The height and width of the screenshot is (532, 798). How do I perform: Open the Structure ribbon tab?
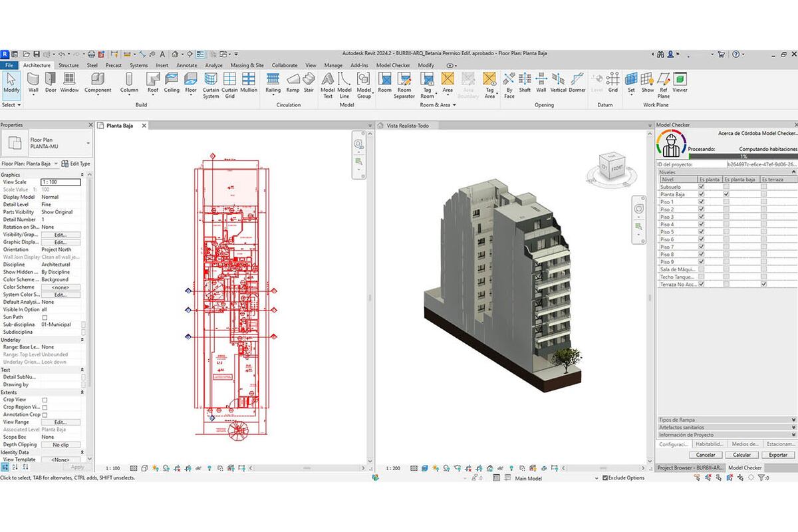point(68,65)
